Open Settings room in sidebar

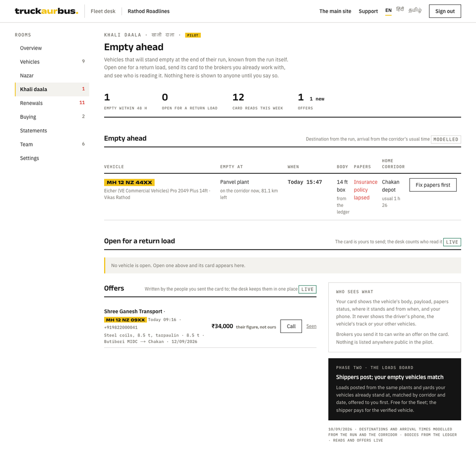click(x=52, y=158)
